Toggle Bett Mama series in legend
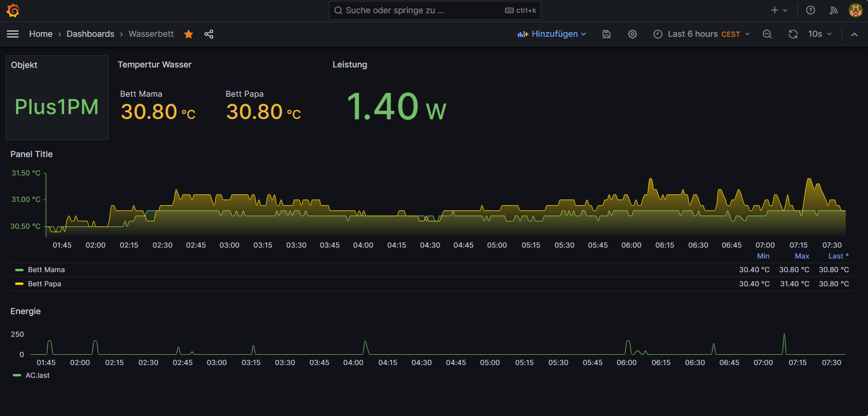 point(46,270)
